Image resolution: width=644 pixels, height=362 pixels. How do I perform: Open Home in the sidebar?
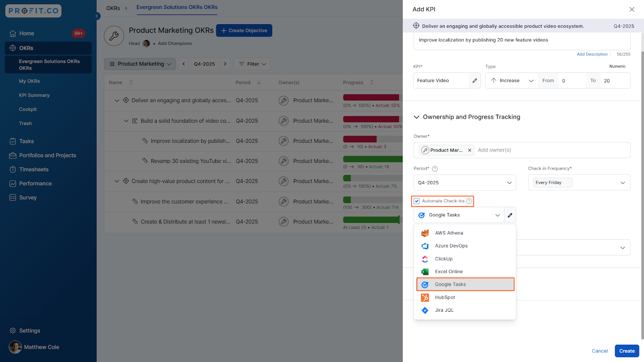(27, 33)
